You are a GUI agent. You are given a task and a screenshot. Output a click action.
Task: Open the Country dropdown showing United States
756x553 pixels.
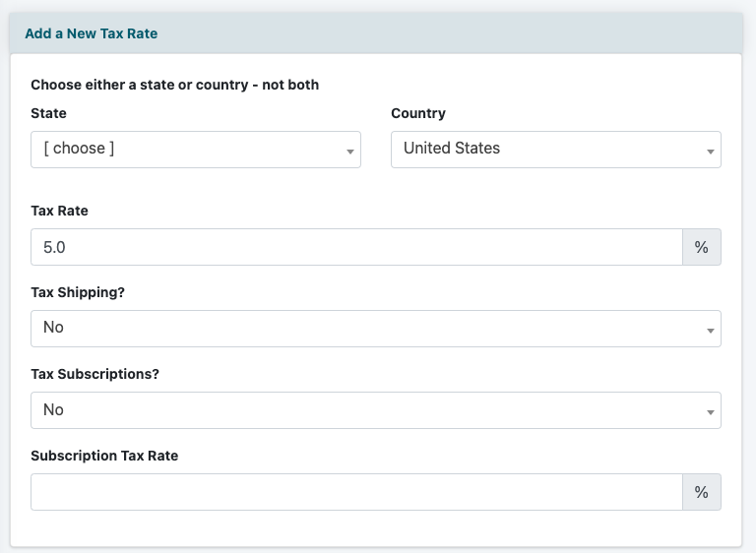[546, 150]
